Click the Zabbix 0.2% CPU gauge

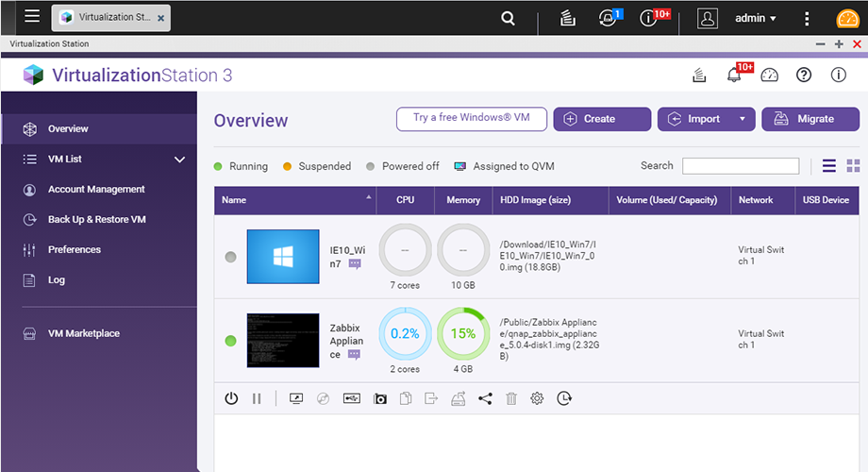405,333
